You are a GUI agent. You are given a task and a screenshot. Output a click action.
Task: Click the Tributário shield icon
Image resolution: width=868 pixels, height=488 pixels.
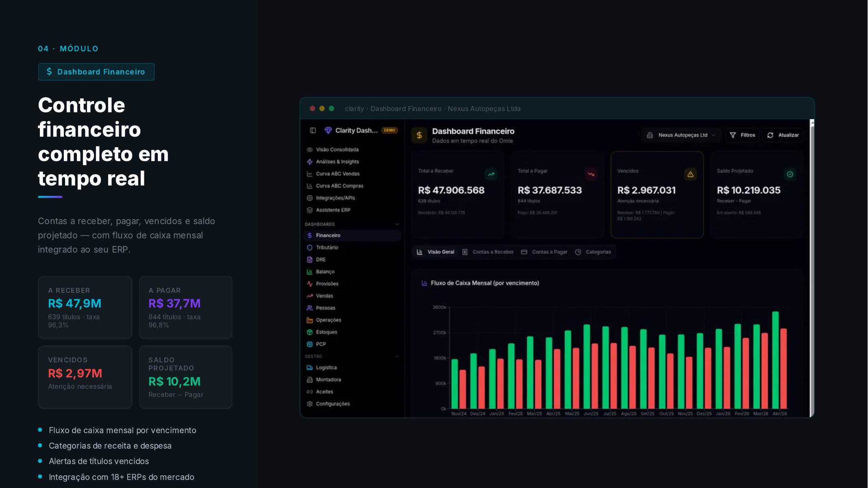(310, 248)
